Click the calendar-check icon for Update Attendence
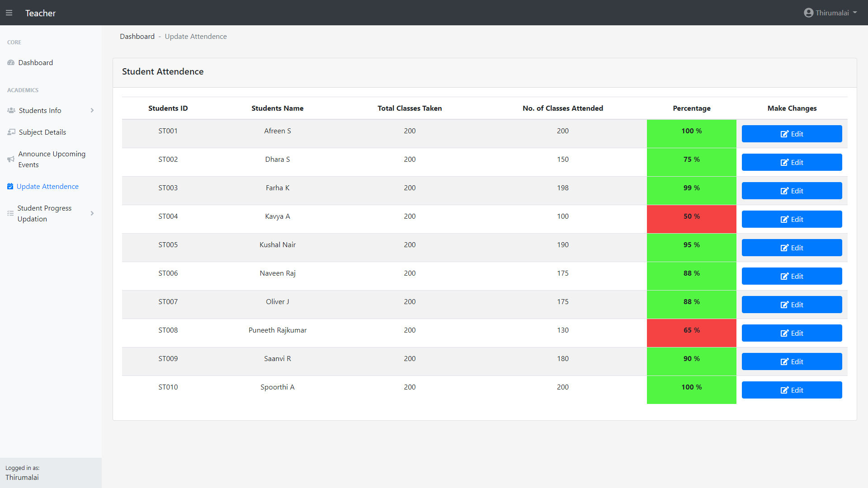Viewport: 868px width, 488px height. click(10, 187)
